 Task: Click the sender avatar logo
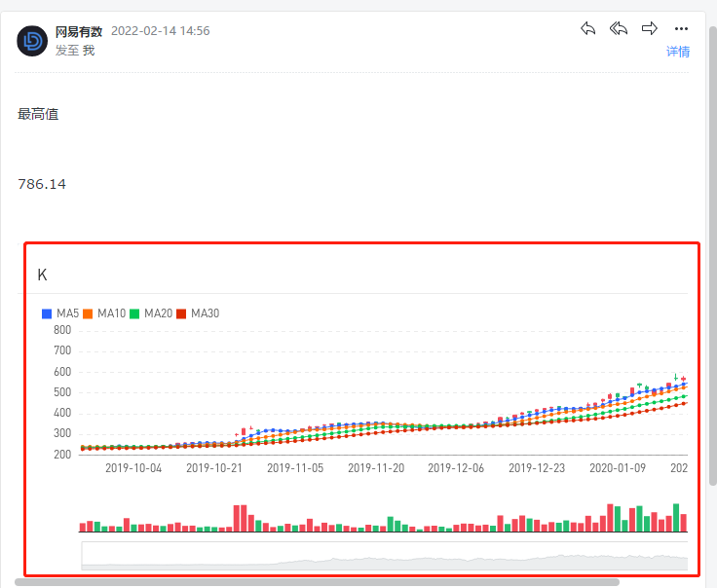click(33, 41)
